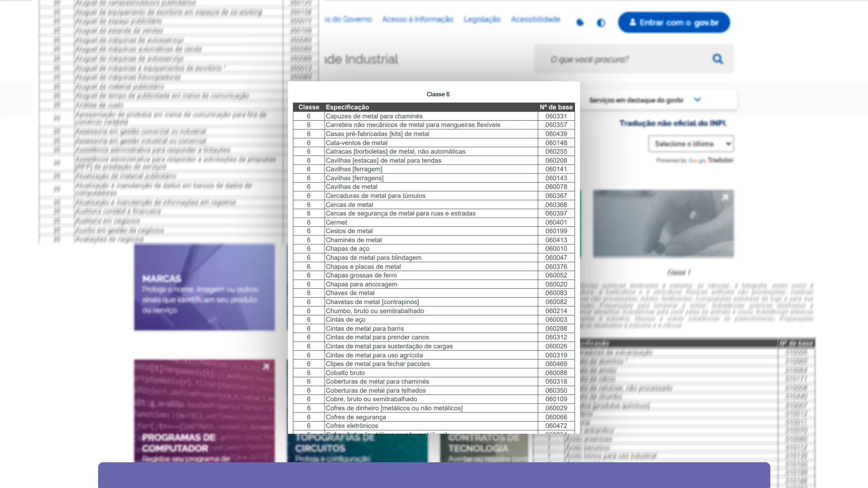Click the Especificação column header

(347, 107)
